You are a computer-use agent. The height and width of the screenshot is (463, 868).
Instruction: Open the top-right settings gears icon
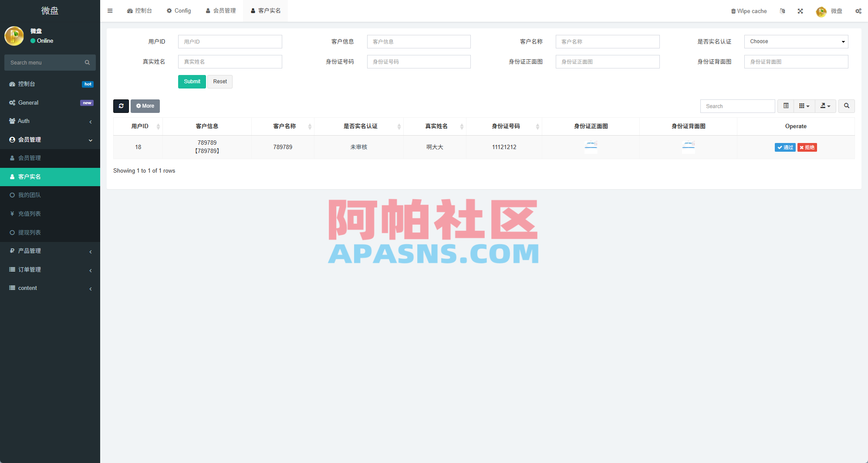point(858,11)
